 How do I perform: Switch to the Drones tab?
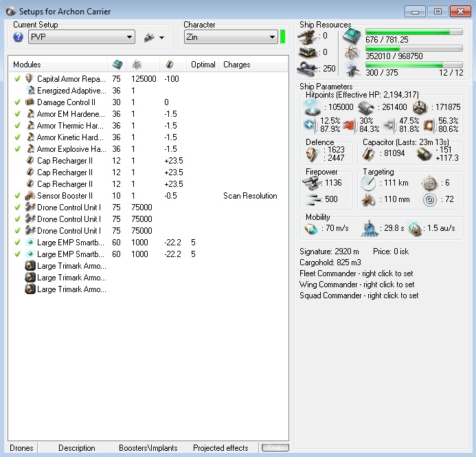pyautogui.click(x=21, y=448)
